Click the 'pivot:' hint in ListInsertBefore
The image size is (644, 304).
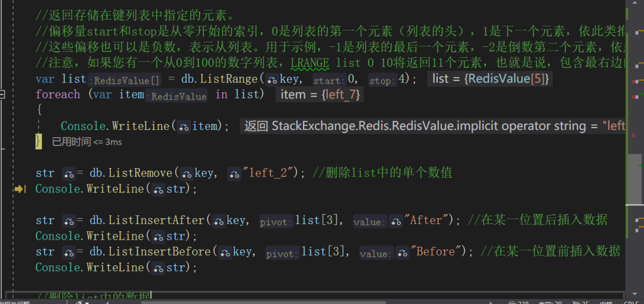283,253
